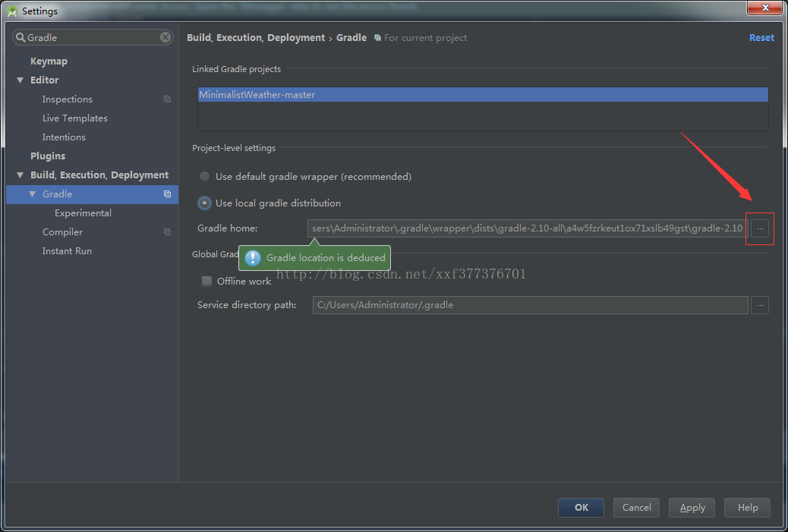The image size is (788, 532).
Task: Collapse the Gradle tree node
Action: click(32, 194)
